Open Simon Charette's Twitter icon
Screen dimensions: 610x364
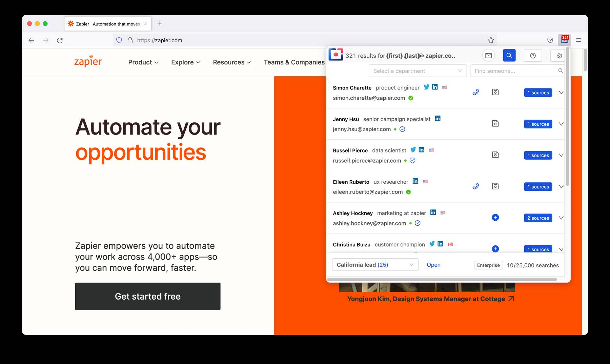(426, 87)
